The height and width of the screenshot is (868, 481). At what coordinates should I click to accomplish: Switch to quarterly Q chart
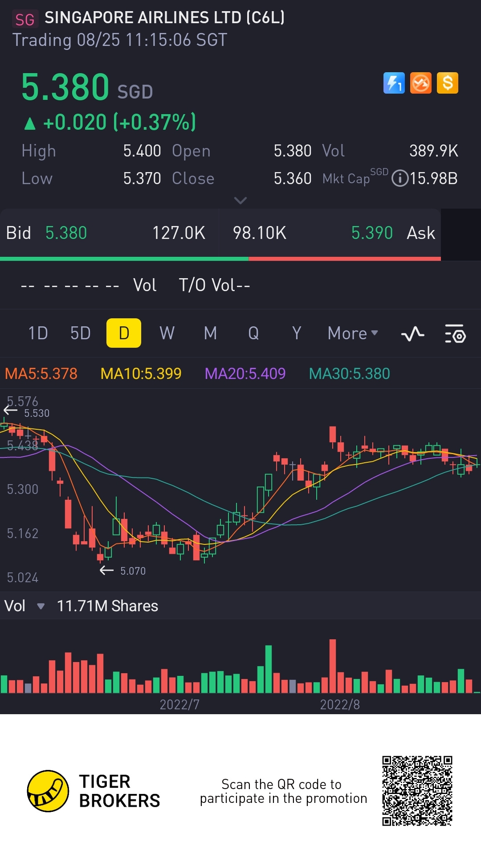click(x=253, y=333)
